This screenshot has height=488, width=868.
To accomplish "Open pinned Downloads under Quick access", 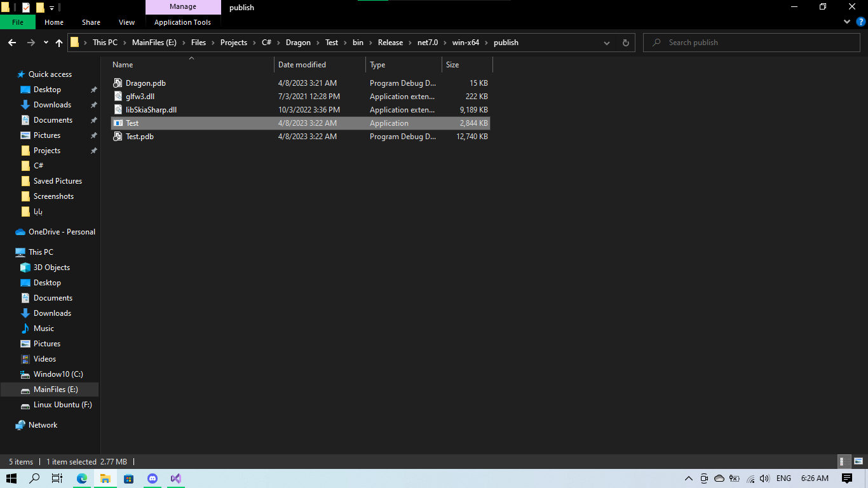I will (52, 105).
